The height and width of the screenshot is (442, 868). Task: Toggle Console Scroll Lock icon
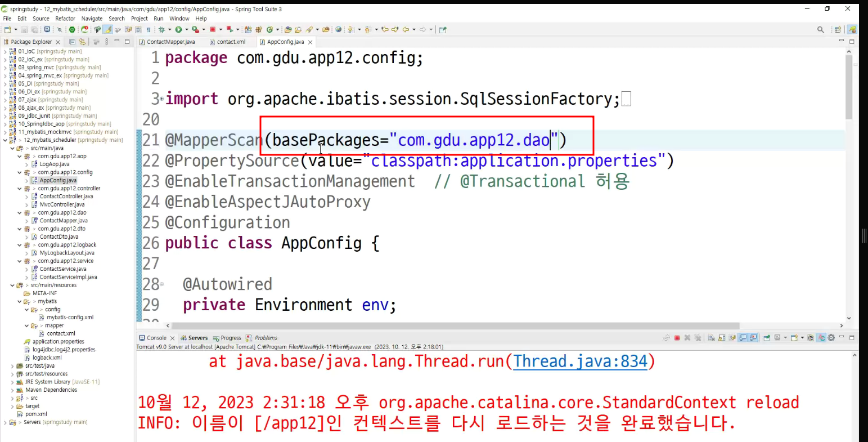[x=722, y=338]
